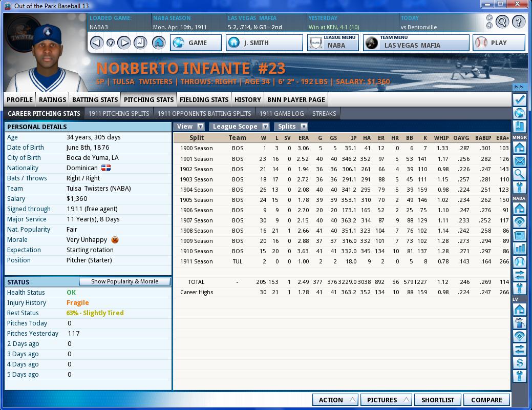Click the GAME button

(x=196, y=43)
